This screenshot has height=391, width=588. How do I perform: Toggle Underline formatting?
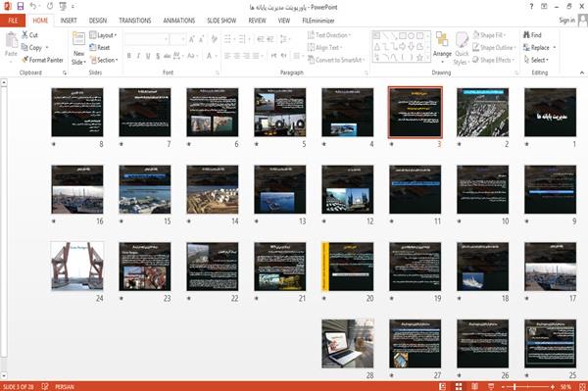[x=148, y=56]
